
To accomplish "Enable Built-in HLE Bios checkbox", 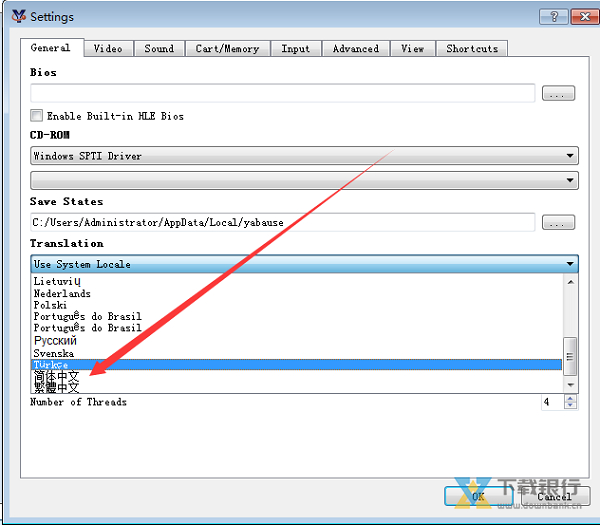I will click(x=37, y=116).
